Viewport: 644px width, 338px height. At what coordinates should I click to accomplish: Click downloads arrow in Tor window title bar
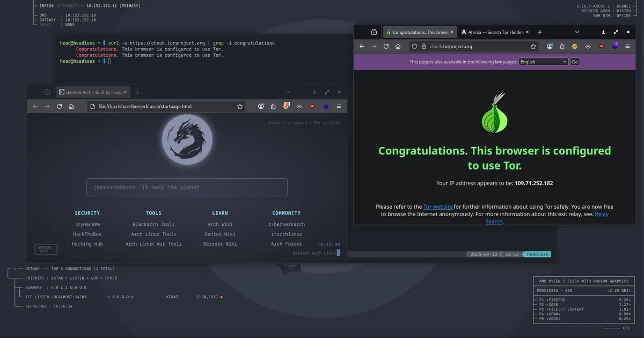click(603, 32)
